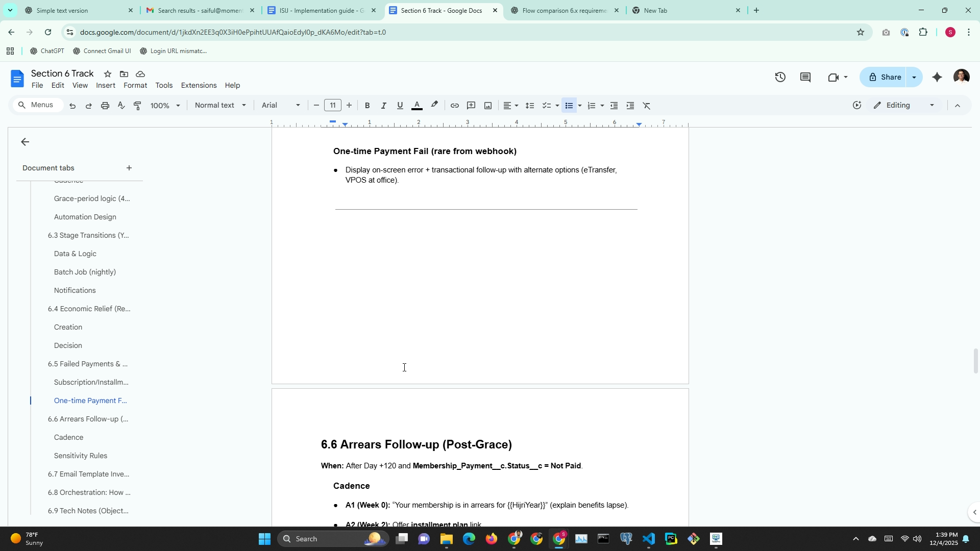Click the paint format roller icon
Image resolution: width=980 pixels, height=551 pixels.
pos(137,106)
